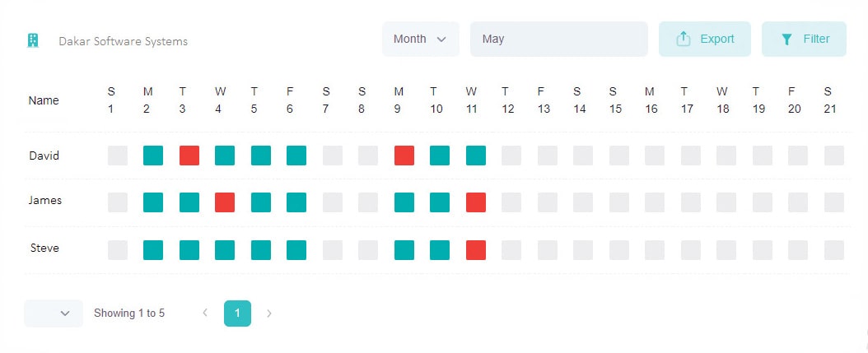Go to the previous page arrow
The image size is (868, 353).
coord(205,314)
